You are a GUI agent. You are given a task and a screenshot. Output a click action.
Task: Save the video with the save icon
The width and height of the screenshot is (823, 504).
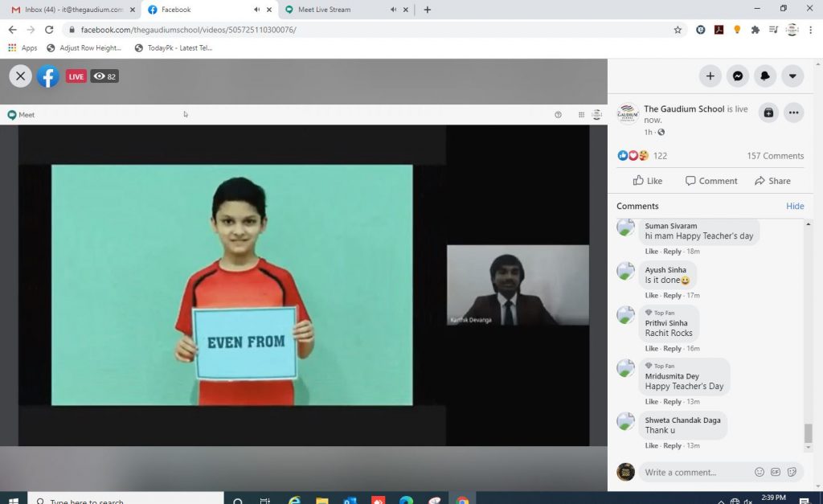pyautogui.click(x=768, y=113)
